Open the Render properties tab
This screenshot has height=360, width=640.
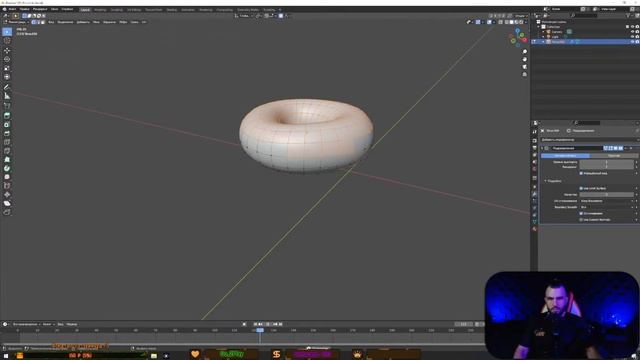coord(534,140)
